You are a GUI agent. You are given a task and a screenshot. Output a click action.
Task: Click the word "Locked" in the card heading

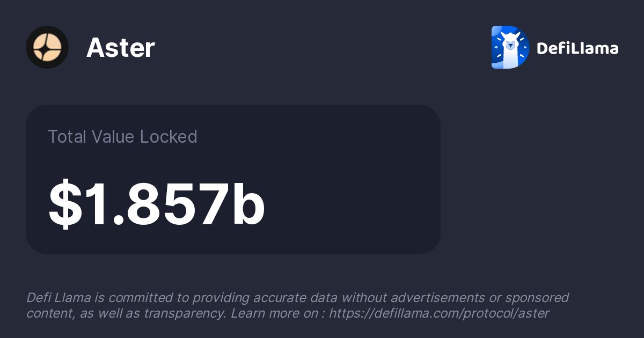coord(169,137)
